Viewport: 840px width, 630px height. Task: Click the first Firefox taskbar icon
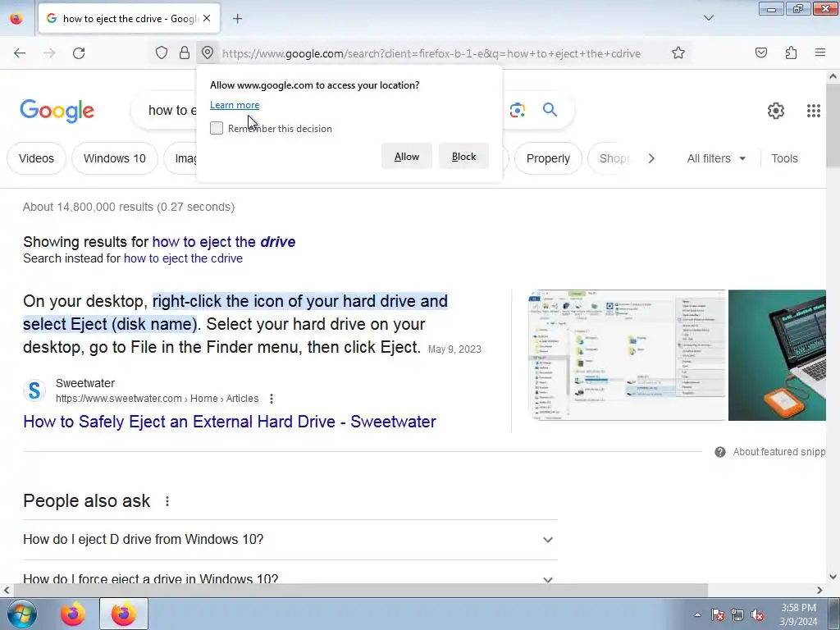pos(73,614)
